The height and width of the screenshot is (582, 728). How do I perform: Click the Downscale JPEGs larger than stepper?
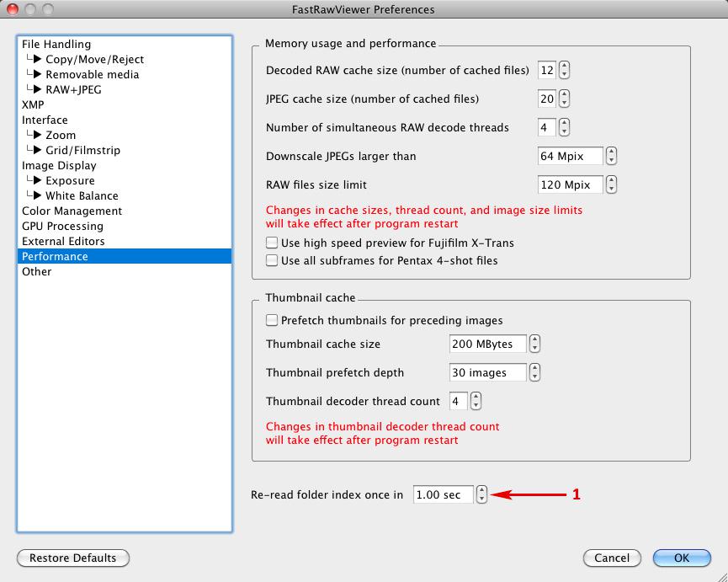(x=612, y=157)
